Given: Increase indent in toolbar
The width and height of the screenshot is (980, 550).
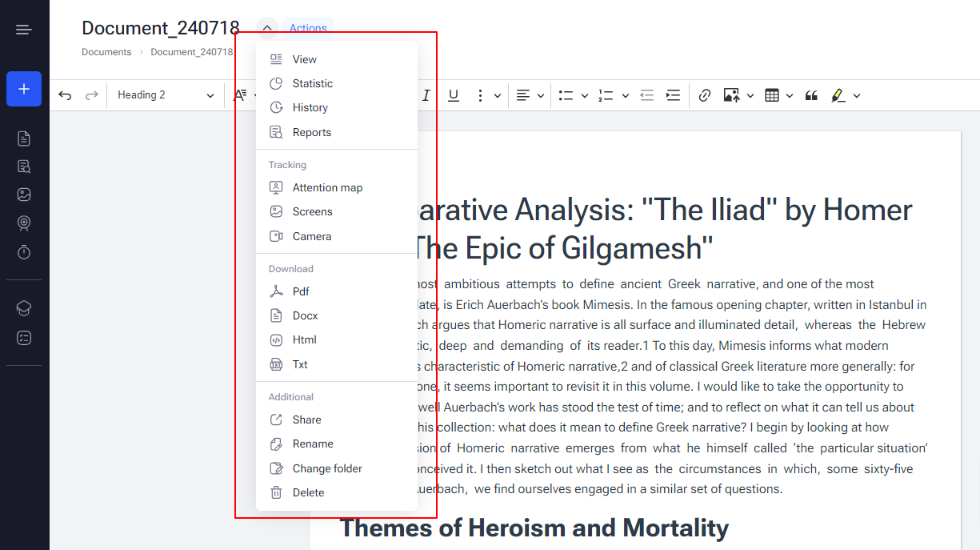Looking at the screenshot, I should pos(674,95).
